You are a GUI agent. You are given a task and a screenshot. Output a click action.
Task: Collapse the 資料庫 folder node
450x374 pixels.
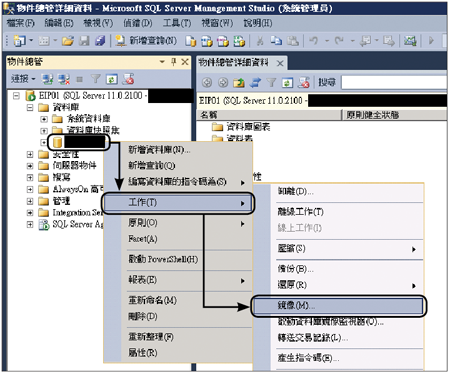pyautogui.click(x=30, y=108)
